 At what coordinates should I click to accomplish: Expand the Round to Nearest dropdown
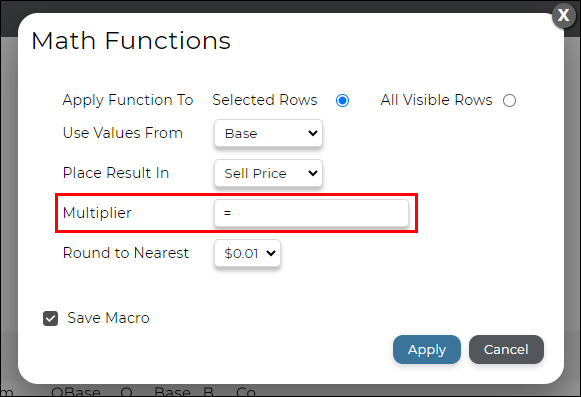coord(247,253)
